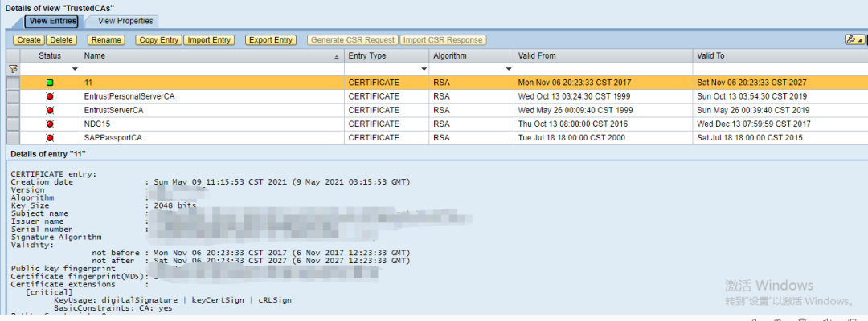868x321 pixels.
Task: Click red status icon for NDC15
Action: [50, 124]
